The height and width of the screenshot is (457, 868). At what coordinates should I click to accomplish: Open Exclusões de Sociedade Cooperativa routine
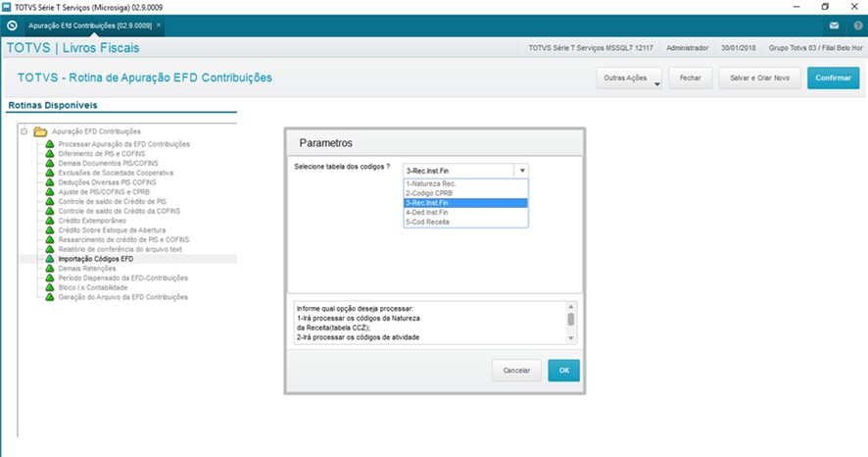coord(116,173)
